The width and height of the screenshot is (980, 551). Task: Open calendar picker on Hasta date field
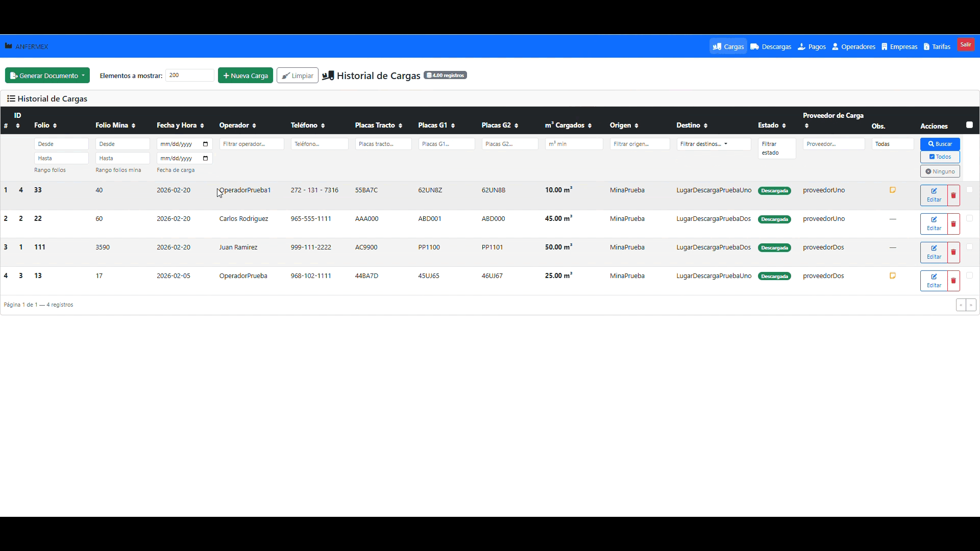[x=205, y=158]
